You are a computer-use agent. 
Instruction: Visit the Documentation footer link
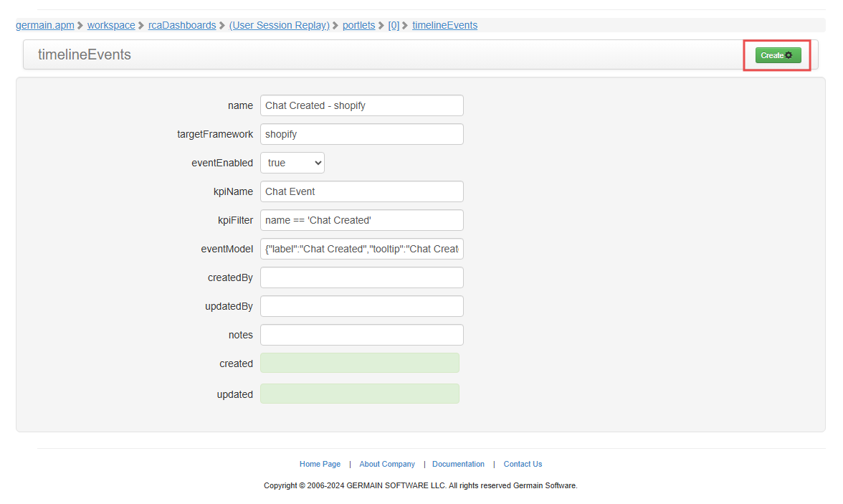[458, 464]
